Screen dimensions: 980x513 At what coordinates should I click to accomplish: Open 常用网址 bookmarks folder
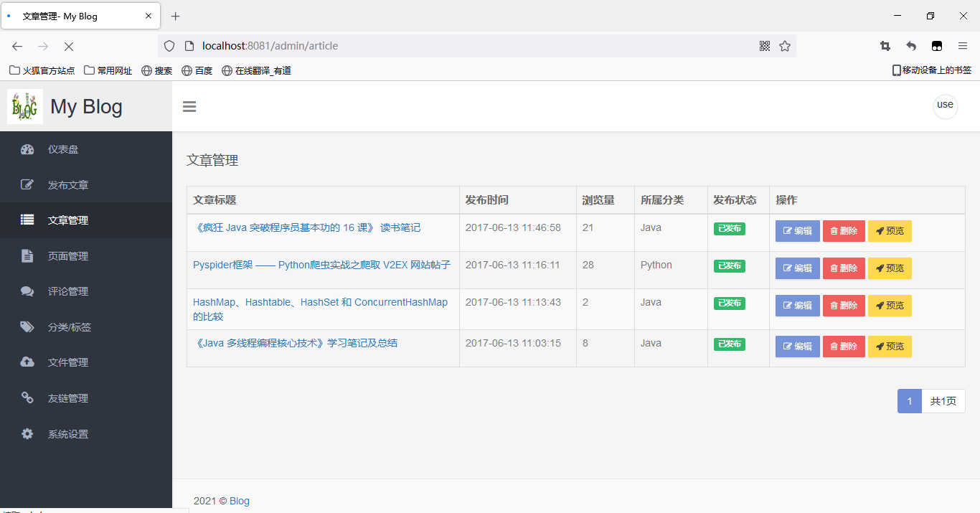click(108, 70)
